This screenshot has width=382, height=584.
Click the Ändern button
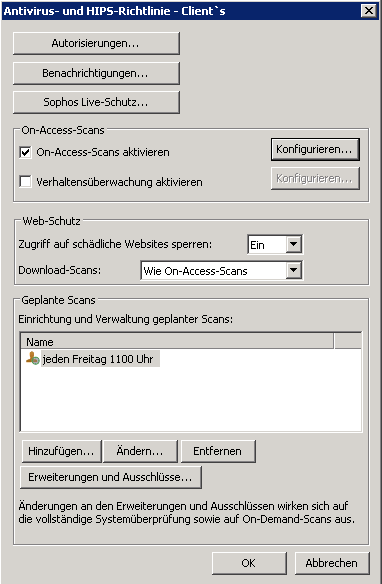140,451
